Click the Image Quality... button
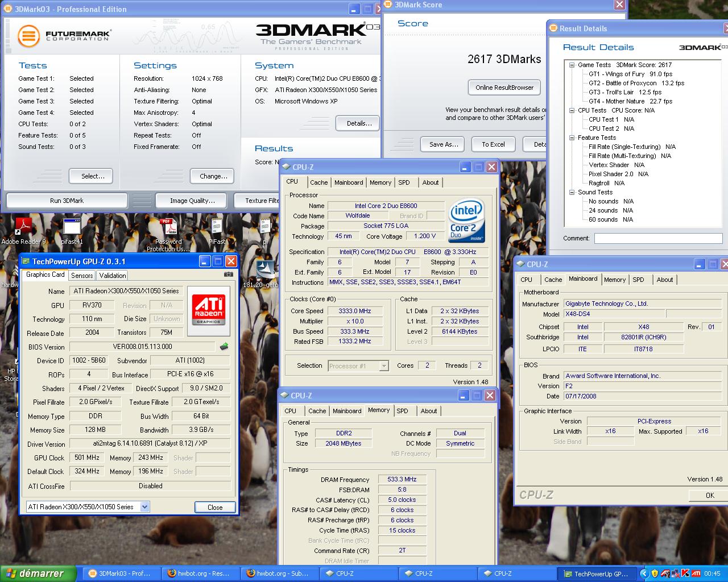This screenshot has width=728, height=582. [192, 201]
